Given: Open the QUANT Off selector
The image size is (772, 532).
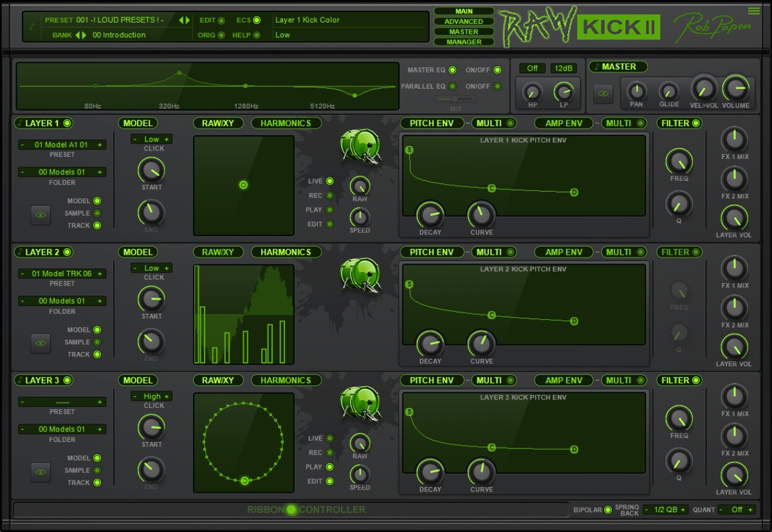Looking at the screenshot, I should coord(737,509).
